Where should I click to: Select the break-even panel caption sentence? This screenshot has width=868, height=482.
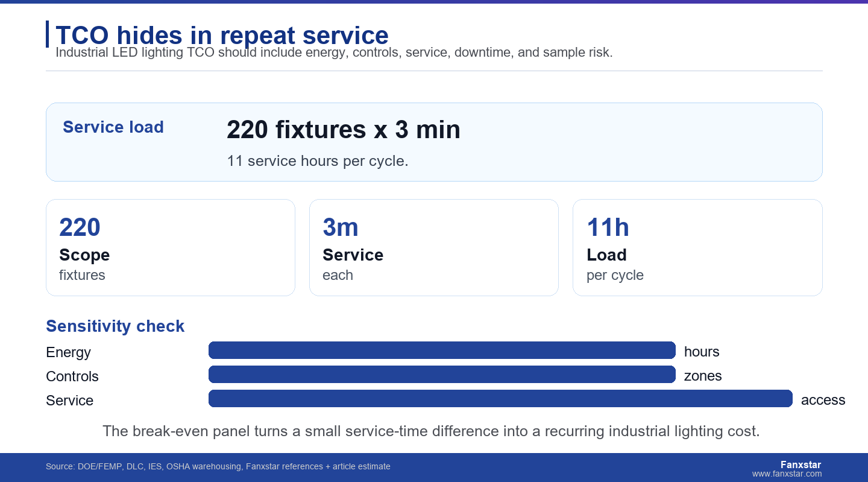pos(431,431)
